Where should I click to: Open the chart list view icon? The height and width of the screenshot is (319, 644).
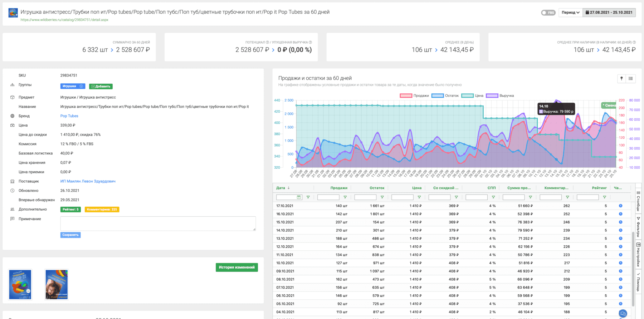[x=631, y=79]
